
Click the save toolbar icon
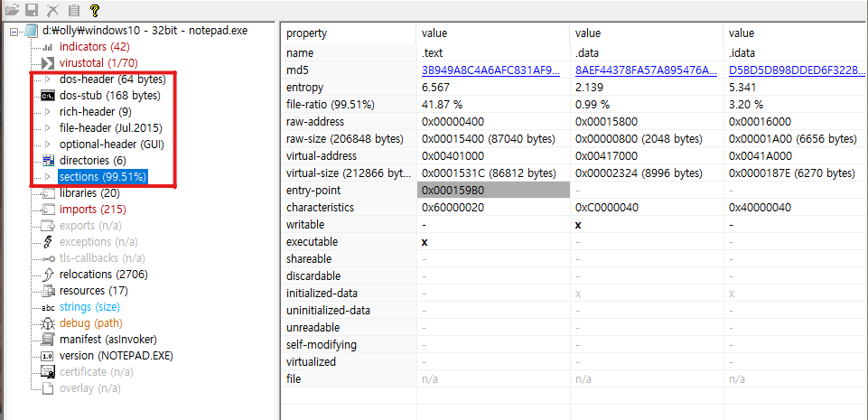click(32, 9)
